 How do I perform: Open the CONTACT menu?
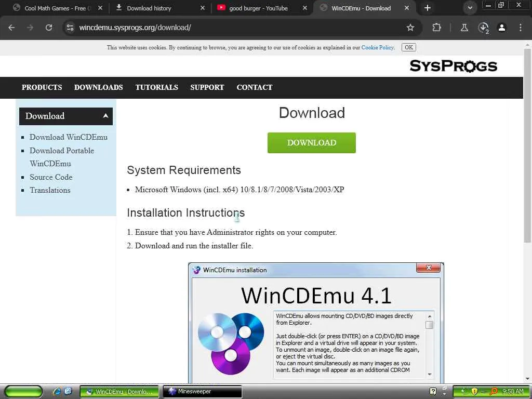point(255,87)
